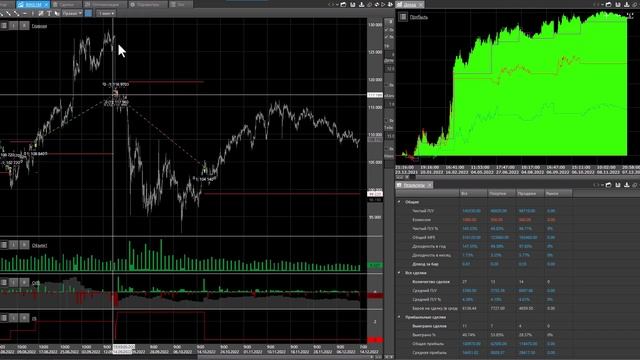Close the bottom signal pane with X
Image resolution: width=640 pixels, height=360 pixels.
pos(24,318)
